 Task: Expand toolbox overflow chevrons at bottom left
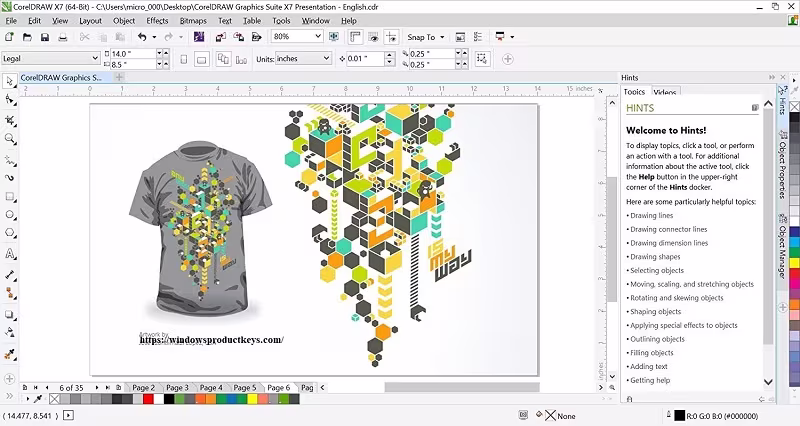(x=9, y=396)
